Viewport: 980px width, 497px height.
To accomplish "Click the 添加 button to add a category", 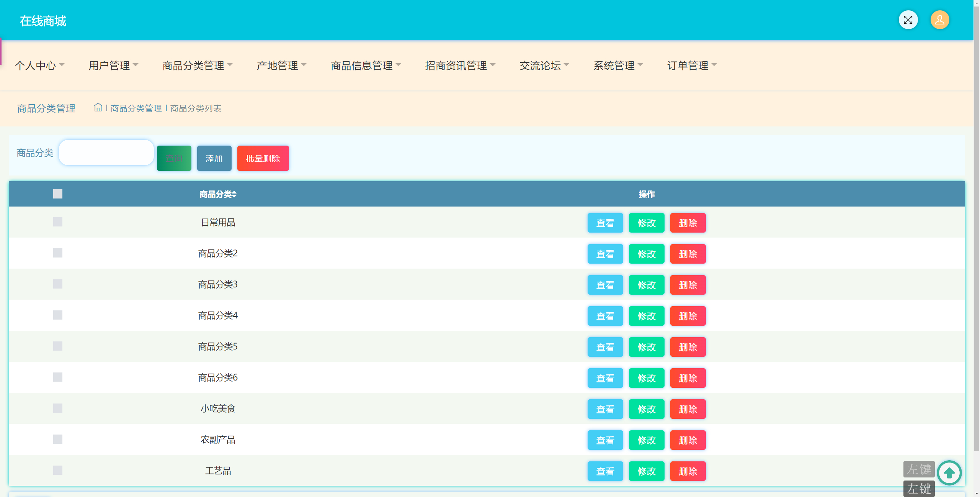I will (214, 158).
